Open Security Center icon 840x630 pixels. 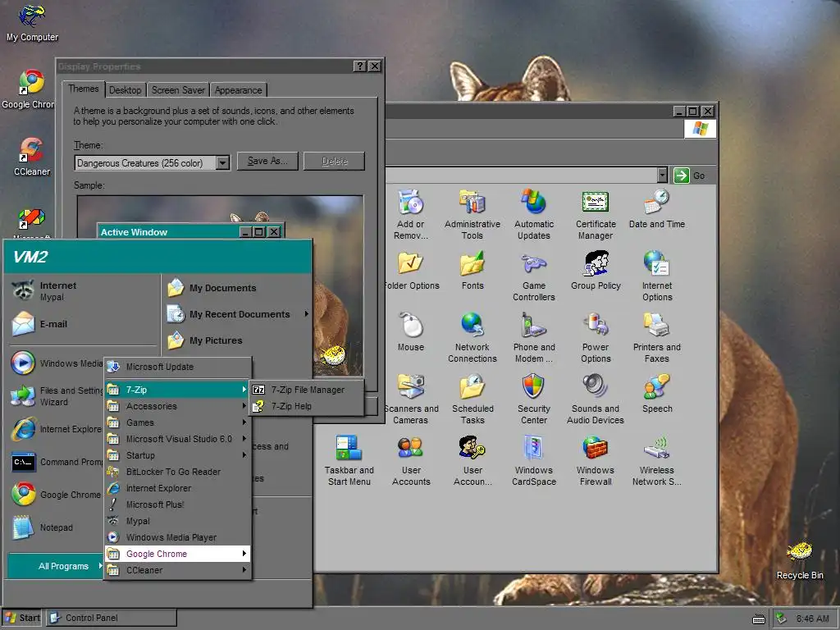tap(533, 399)
